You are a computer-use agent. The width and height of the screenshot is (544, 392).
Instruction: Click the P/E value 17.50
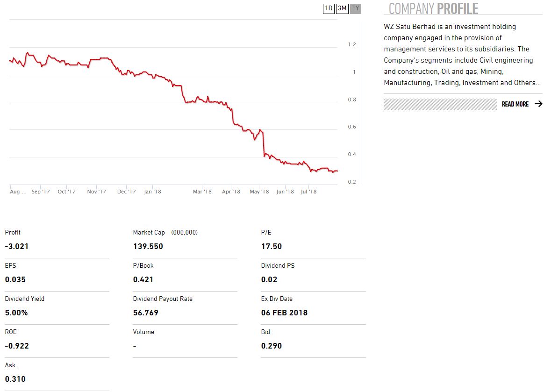click(272, 246)
